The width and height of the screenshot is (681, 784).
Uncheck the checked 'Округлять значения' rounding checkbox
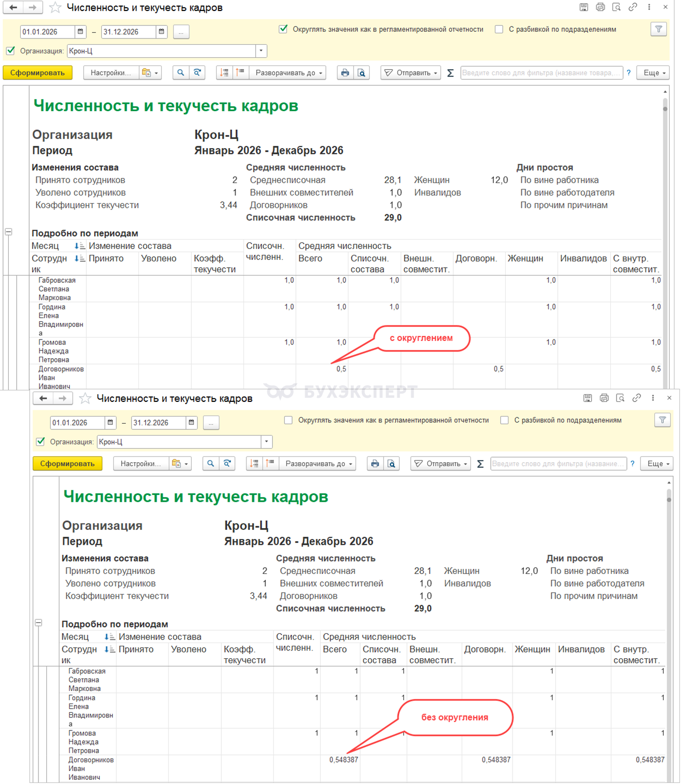(283, 29)
